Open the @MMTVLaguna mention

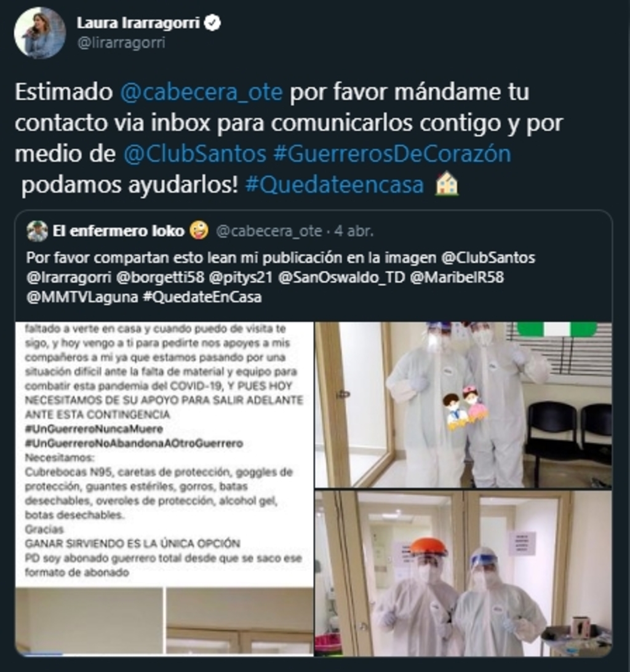click(x=82, y=297)
